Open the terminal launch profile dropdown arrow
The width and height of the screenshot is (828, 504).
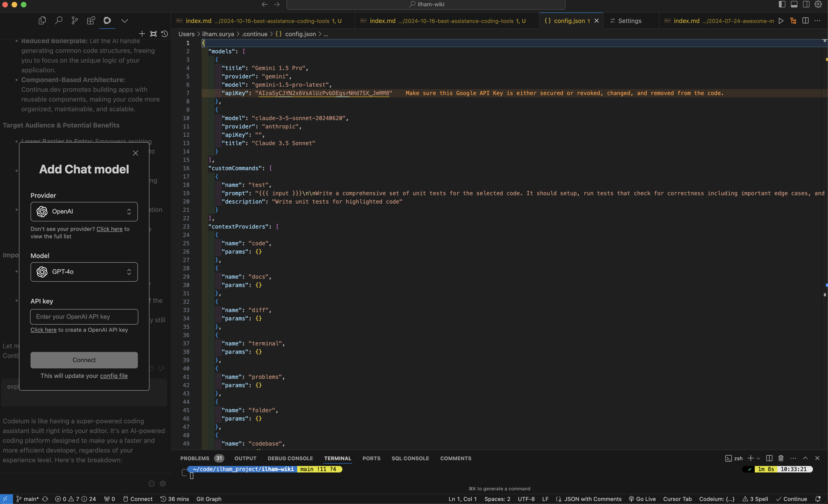pos(758,459)
